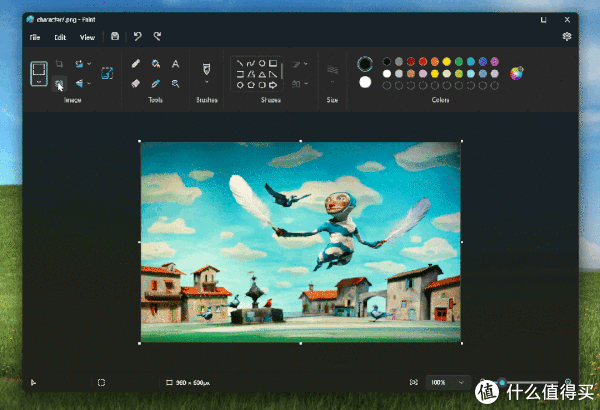Pick the pink swatch in second row
Viewport: 600px width, 410px height.
pos(423,73)
